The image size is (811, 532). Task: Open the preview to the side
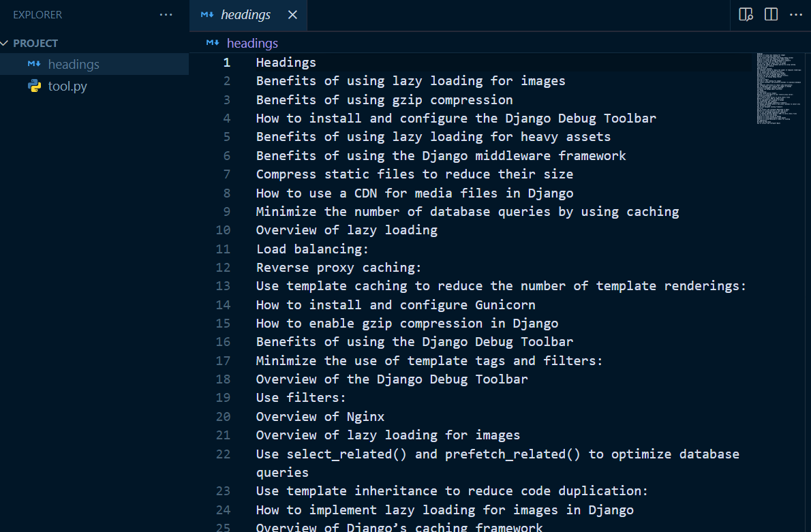click(x=746, y=14)
